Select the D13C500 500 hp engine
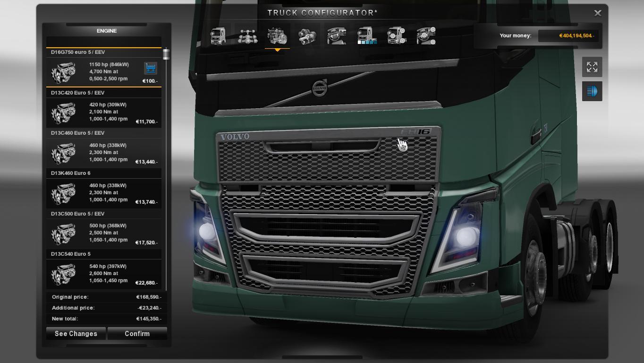The width and height of the screenshot is (644, 363). pos(104,233)
